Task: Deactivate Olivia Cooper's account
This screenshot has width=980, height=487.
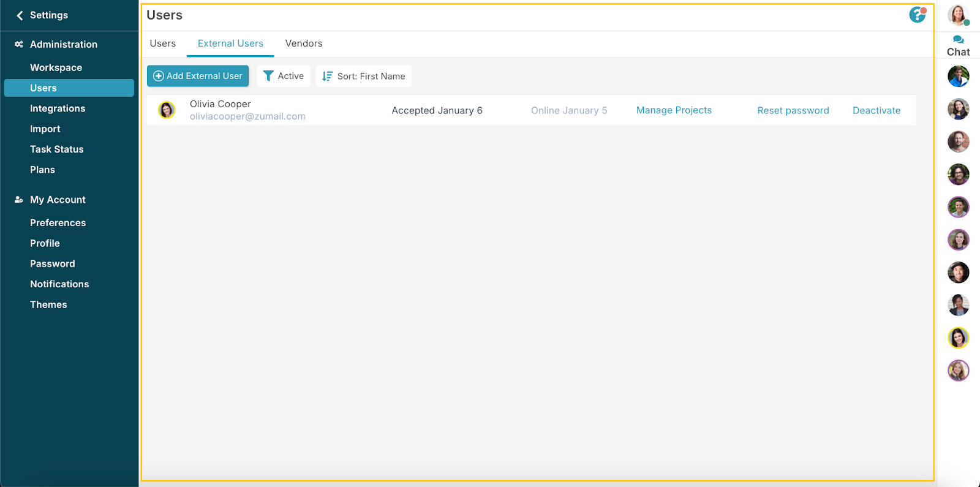Action: 876,110
